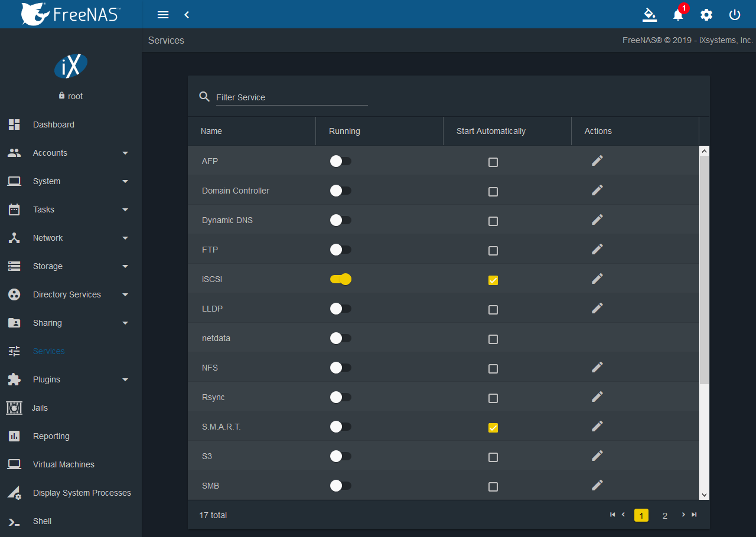Click the search magnifier icon
Screen dimensions: 756x537
[x=204, y=97]
